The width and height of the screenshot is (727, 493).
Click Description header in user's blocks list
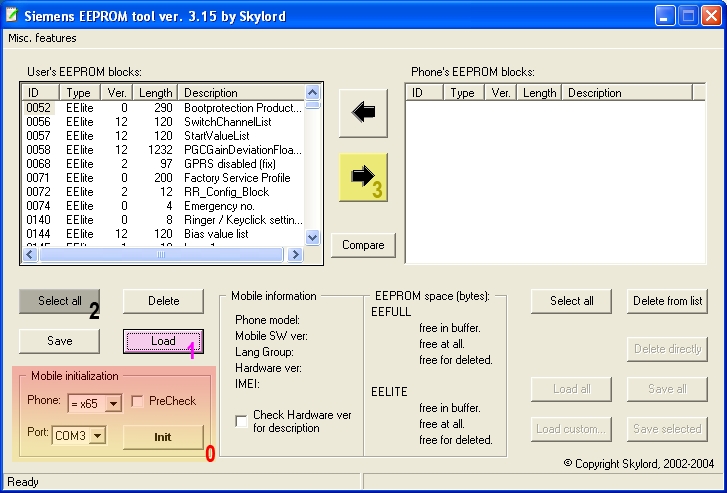[x=242, y=93]
